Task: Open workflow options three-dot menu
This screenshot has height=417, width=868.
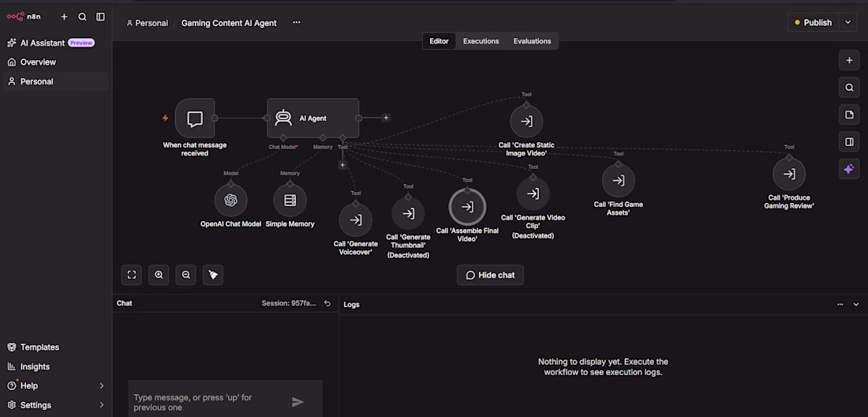Action: pos(296,23)
